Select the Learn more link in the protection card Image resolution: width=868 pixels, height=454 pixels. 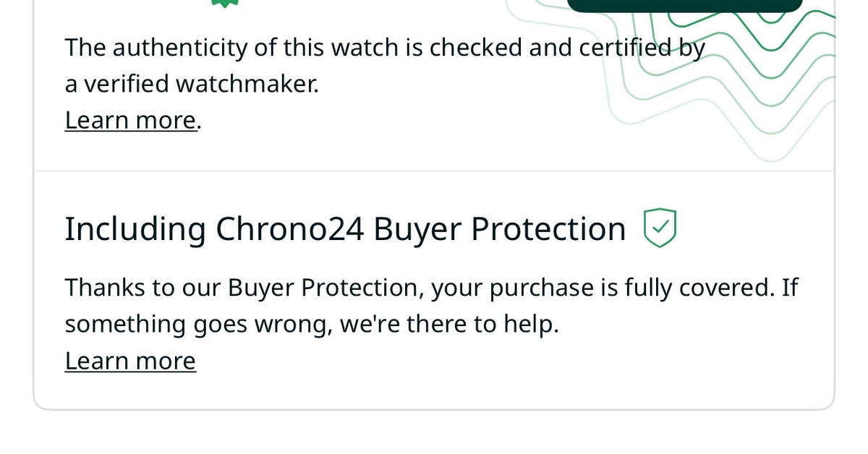129,360
